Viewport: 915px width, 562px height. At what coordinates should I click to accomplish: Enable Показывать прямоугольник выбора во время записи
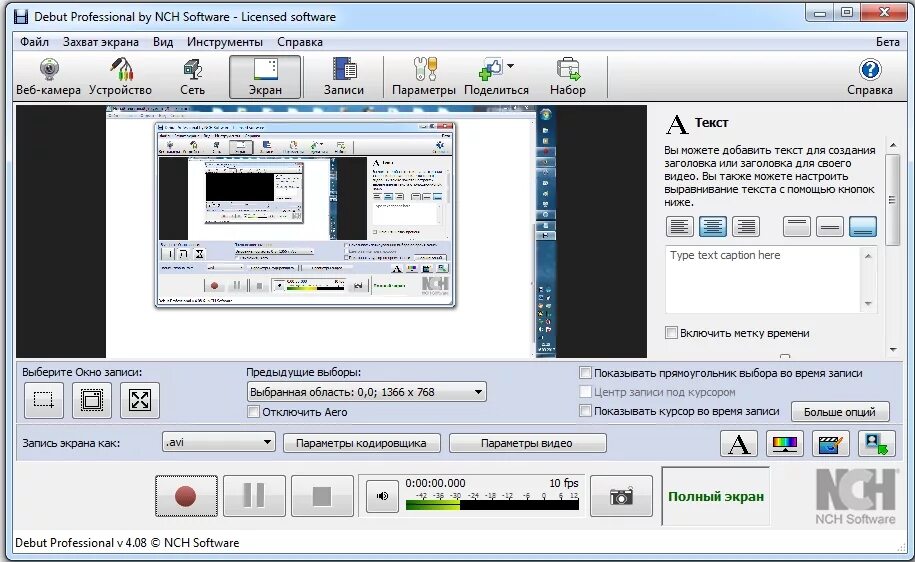[x=585, y=372]
